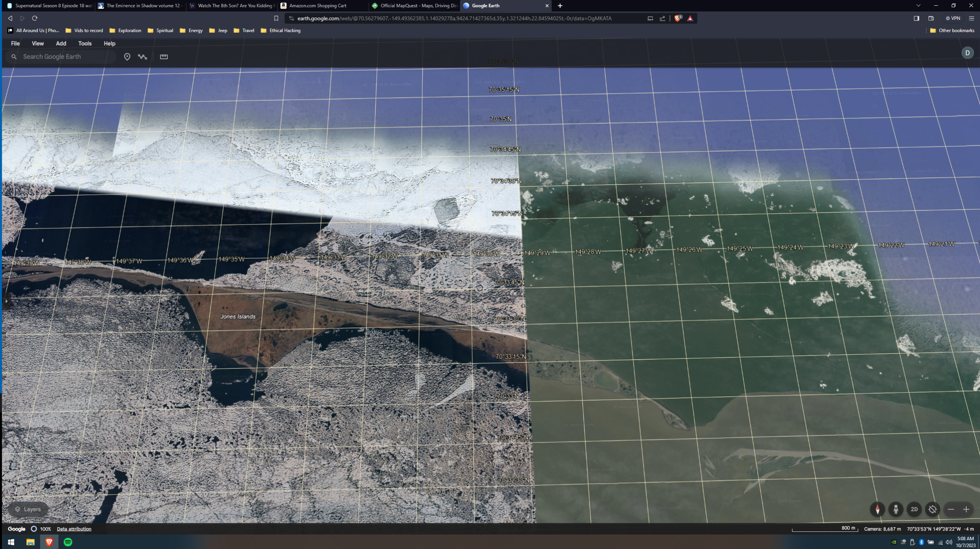Click the Data attribution link
This screenshot has width=980, height=549.
point(74,529)
